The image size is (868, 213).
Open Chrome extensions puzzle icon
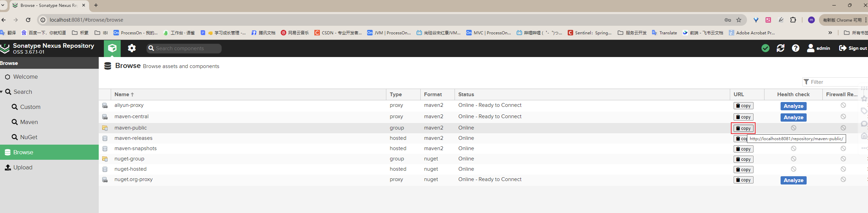coord(793,20)
